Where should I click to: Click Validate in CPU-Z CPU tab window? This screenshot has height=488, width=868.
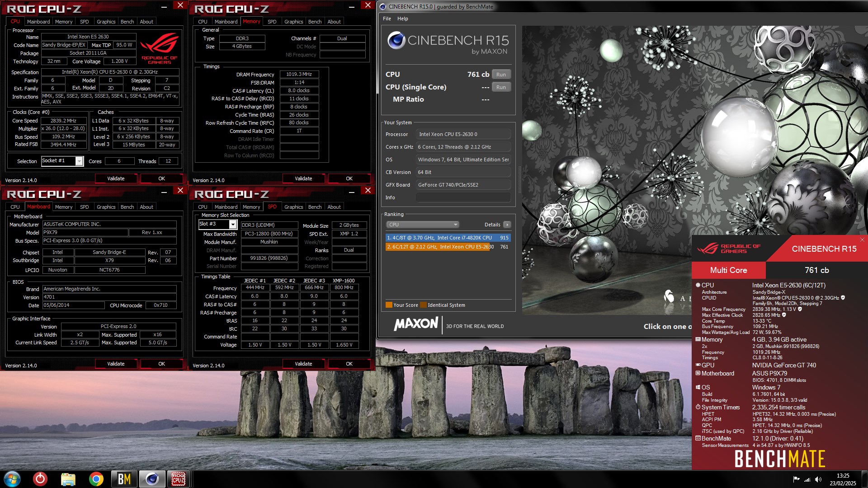pyautogui.click(x=116, y=178)
